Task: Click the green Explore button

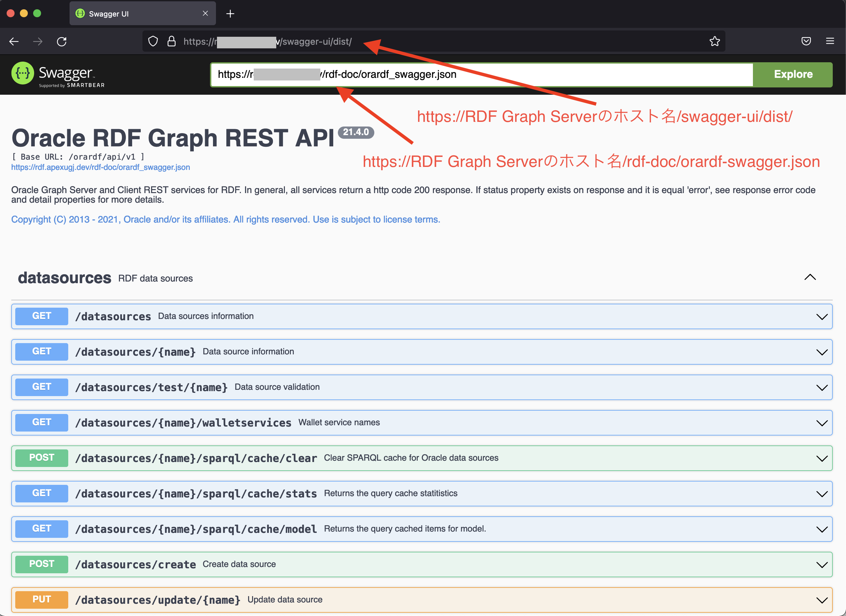Action: point(793,75)
